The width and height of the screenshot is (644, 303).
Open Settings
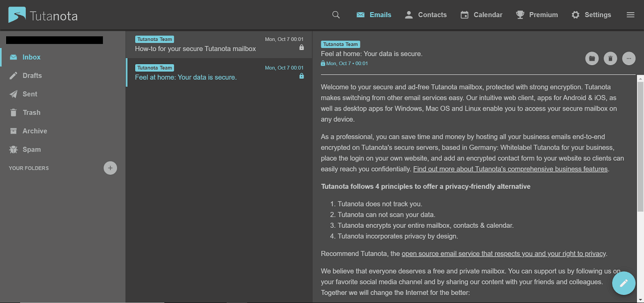pos(591,15)
